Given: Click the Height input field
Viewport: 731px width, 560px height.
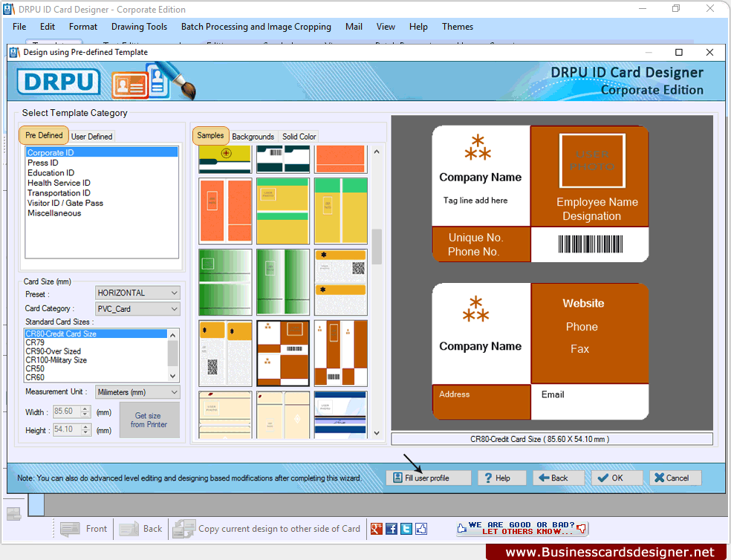Looking at the screenshot, I should tap(67, 429).
